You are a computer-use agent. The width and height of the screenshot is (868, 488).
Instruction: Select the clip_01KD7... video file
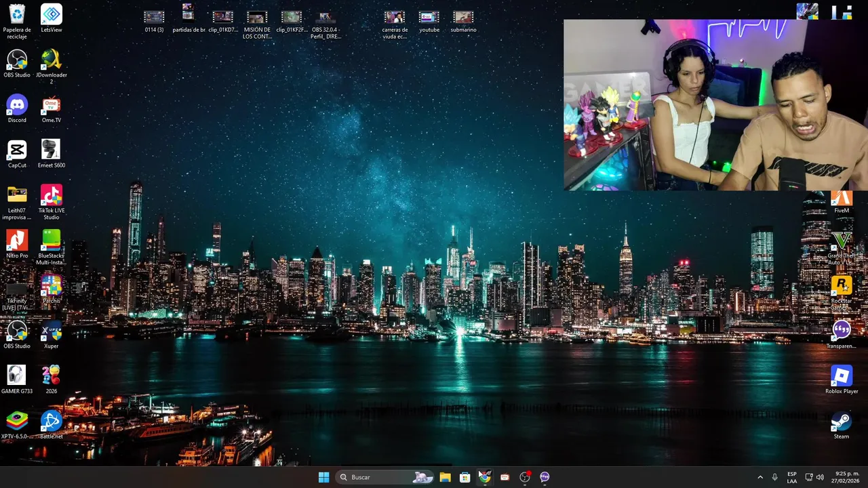click(223, 21)
